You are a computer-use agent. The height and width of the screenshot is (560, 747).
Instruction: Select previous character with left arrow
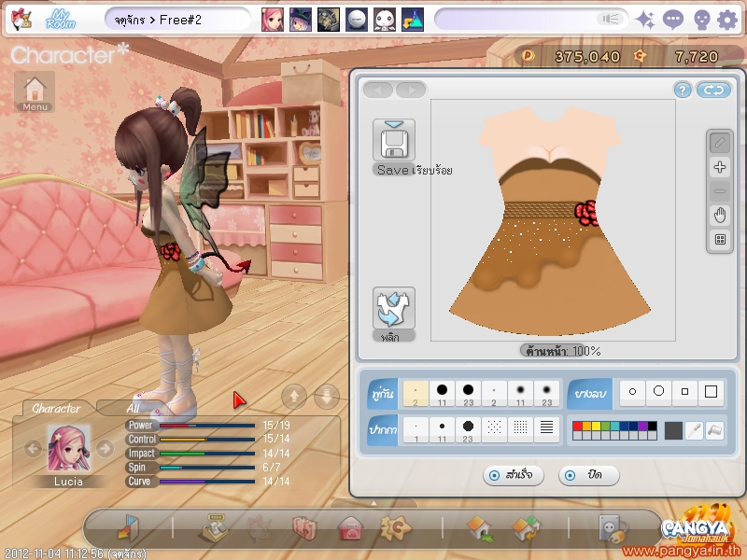coord(33,448)
